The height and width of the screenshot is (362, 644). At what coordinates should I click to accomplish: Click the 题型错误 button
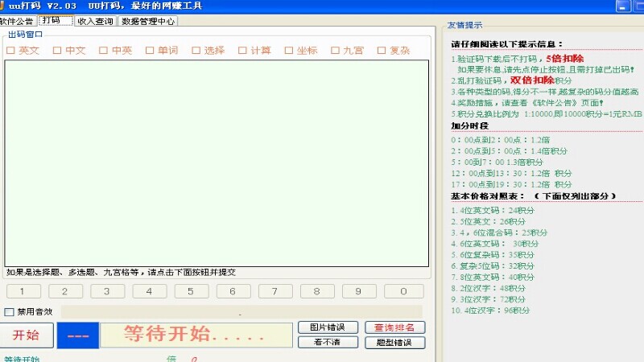coord(394,343)
